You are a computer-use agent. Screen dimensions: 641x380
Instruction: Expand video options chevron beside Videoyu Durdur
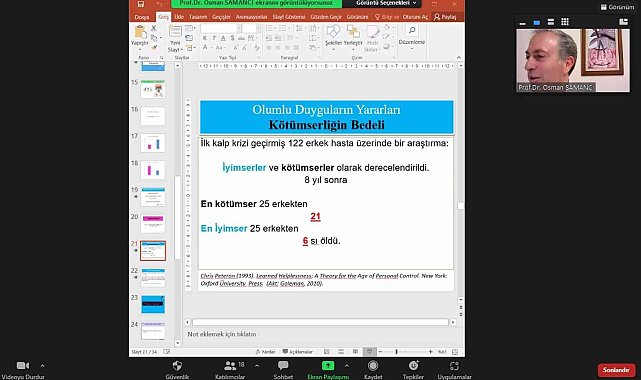pyautogui.click(x=43, y=366)
